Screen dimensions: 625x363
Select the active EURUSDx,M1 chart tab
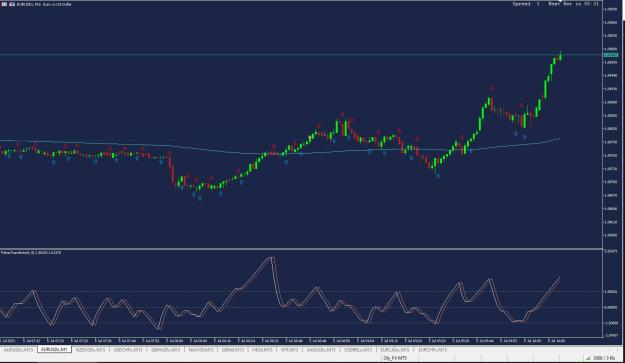tap(54, 349)
